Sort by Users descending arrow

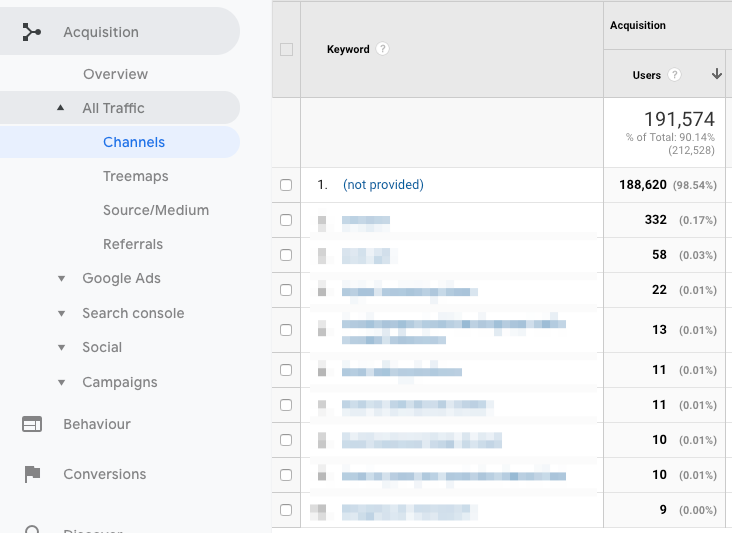click(x=717, y=74)
